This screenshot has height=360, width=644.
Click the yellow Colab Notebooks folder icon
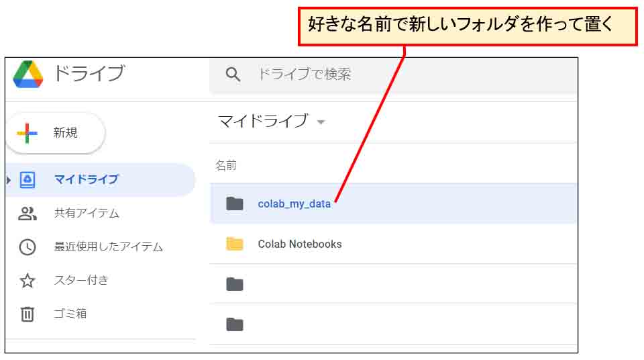pos(235,244)
